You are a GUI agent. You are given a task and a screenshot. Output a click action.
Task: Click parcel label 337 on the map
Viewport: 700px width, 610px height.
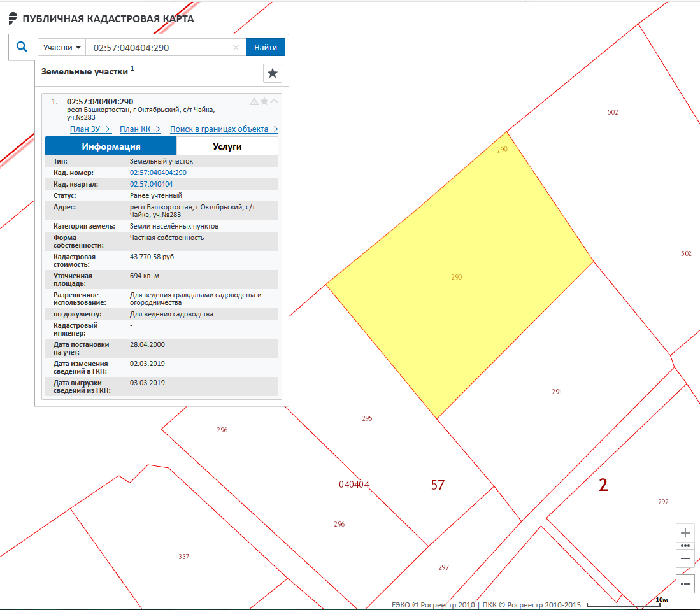(x=184, y=557)
